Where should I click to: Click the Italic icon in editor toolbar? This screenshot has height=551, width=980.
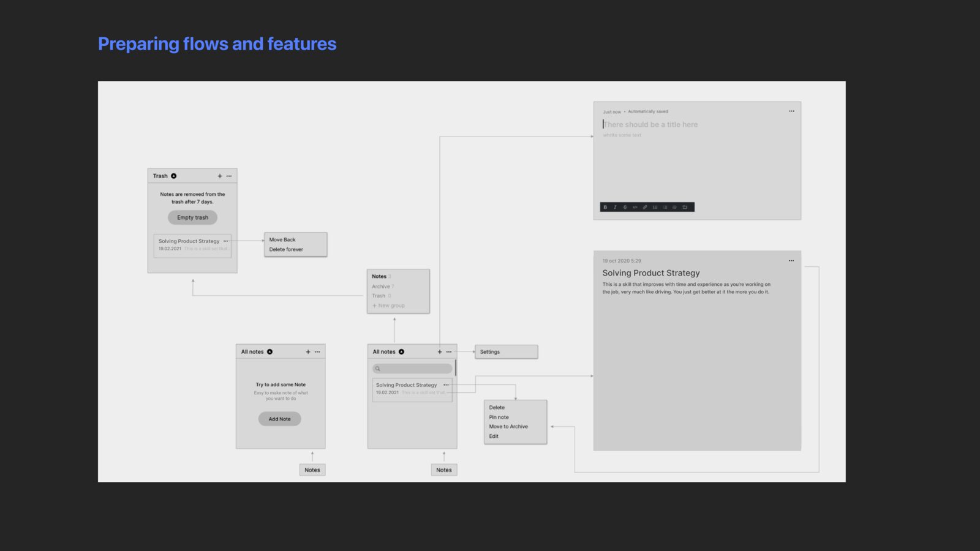(x=615, y=207)
